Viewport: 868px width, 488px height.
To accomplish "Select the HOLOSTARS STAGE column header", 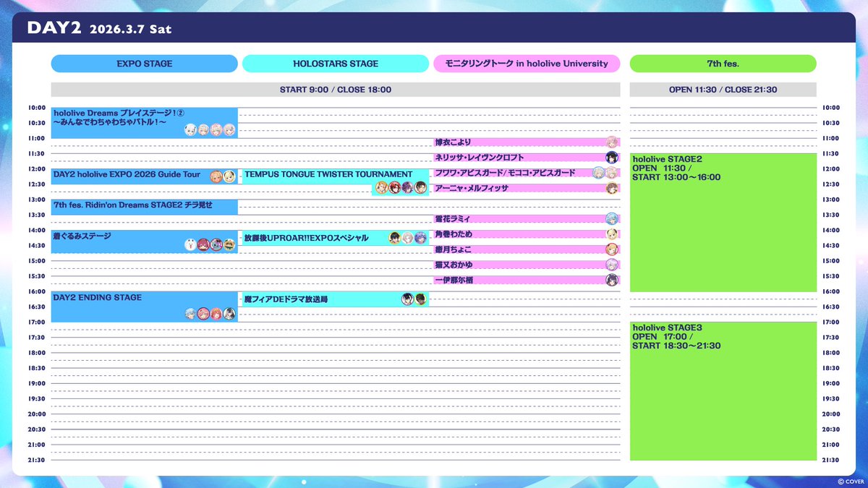I will pyautogui.click(x=336, y=64).
